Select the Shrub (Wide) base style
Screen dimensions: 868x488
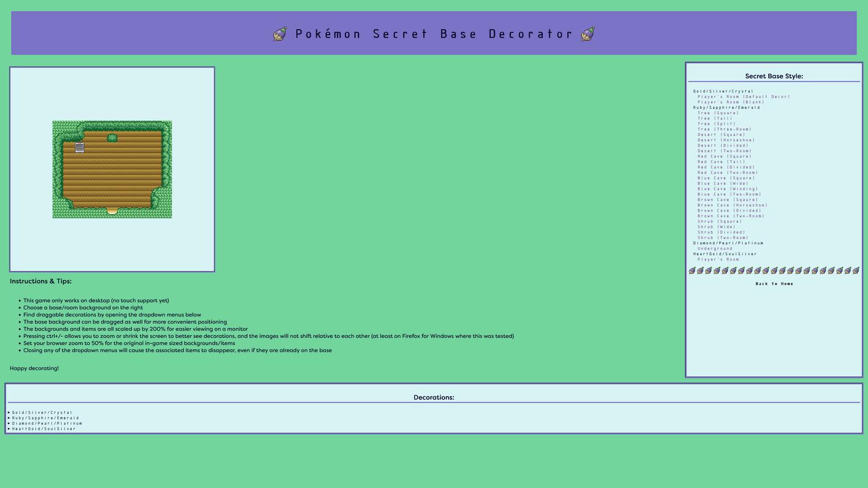[717, 227]
